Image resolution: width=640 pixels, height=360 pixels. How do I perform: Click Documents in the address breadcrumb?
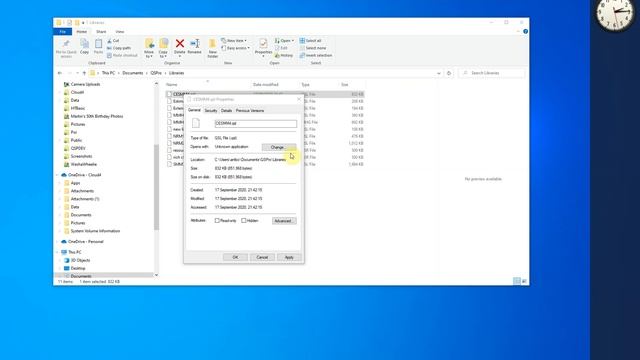[x=133, y=73]
